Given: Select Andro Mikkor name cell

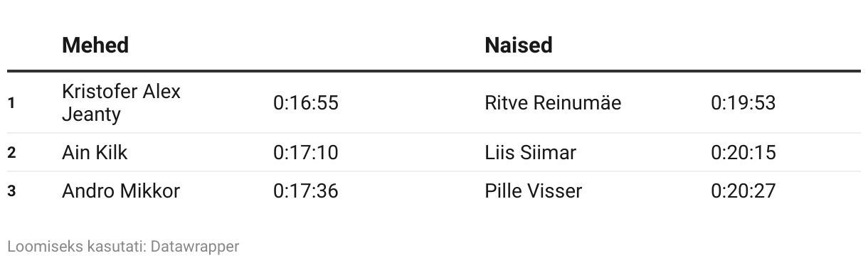Looking at the screenshot, I should [121, 191].
